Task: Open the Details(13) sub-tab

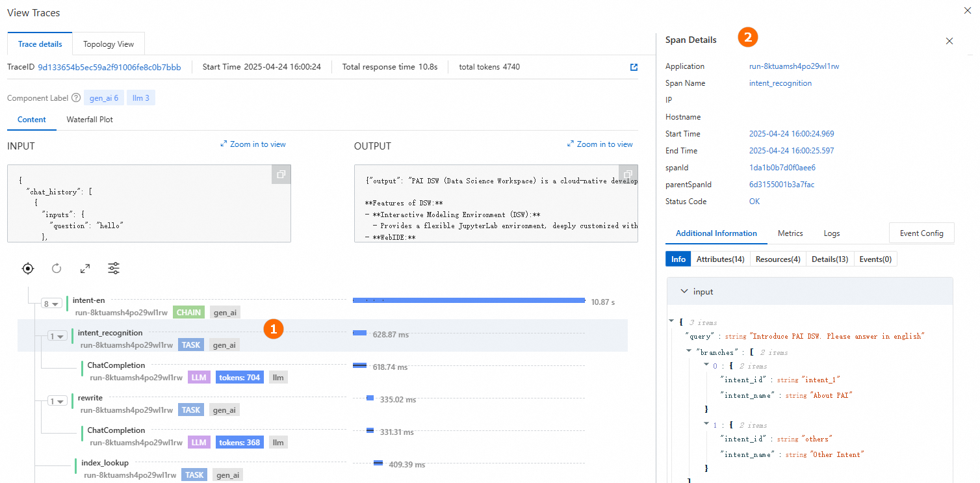Action: click(830, 259)
